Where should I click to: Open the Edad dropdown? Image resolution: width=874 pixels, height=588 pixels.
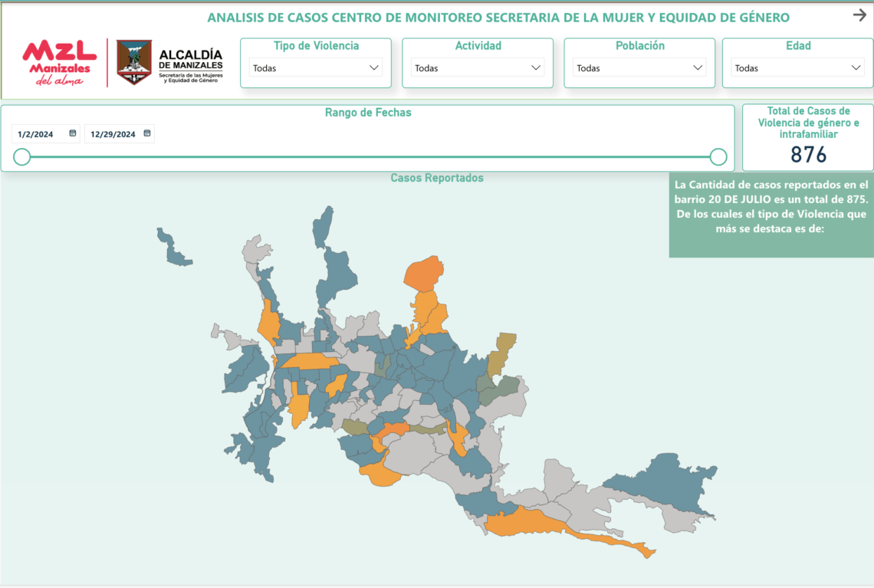[797, 68]
